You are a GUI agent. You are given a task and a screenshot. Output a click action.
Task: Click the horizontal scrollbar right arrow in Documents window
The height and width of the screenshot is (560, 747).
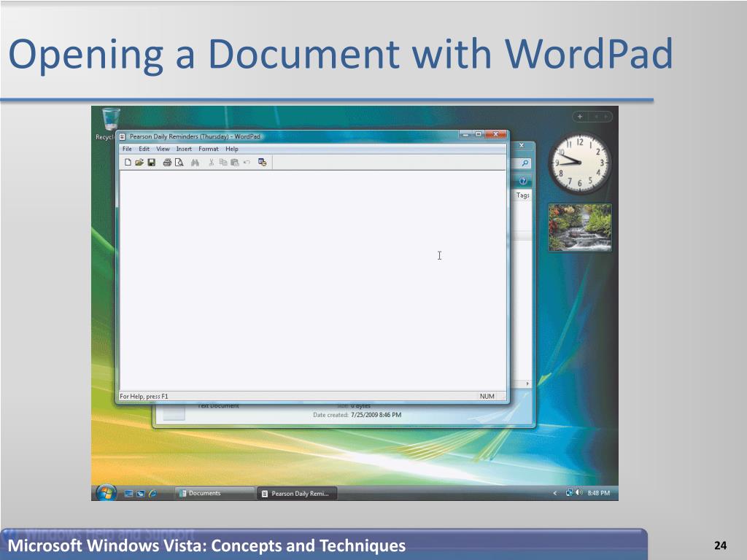pyautogui.click(x=527, y=384)
